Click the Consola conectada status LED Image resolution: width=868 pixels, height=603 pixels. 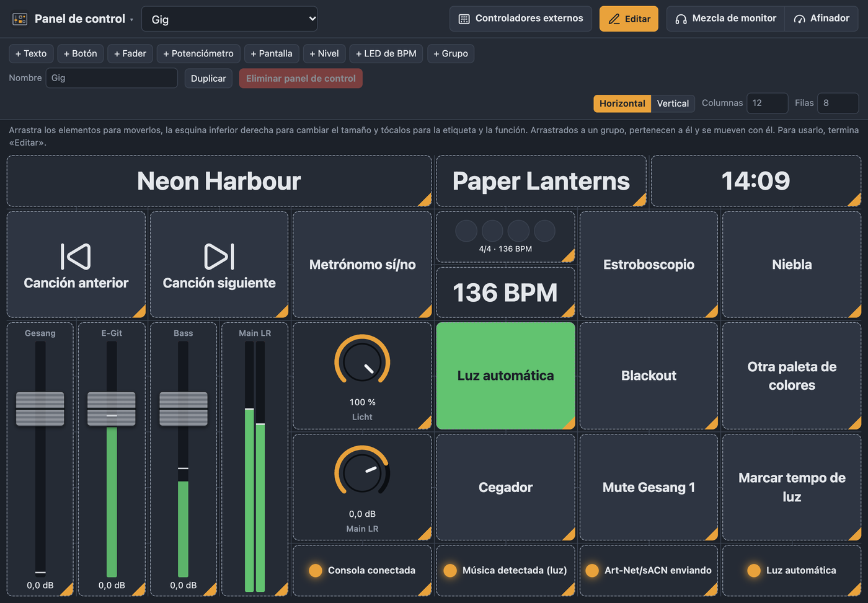point(316,570)
